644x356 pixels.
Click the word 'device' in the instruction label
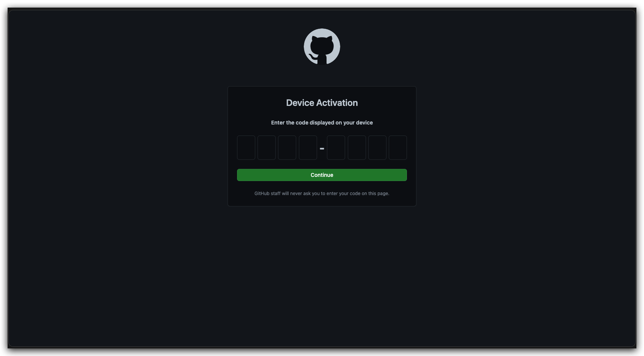(x=364, y=123)
